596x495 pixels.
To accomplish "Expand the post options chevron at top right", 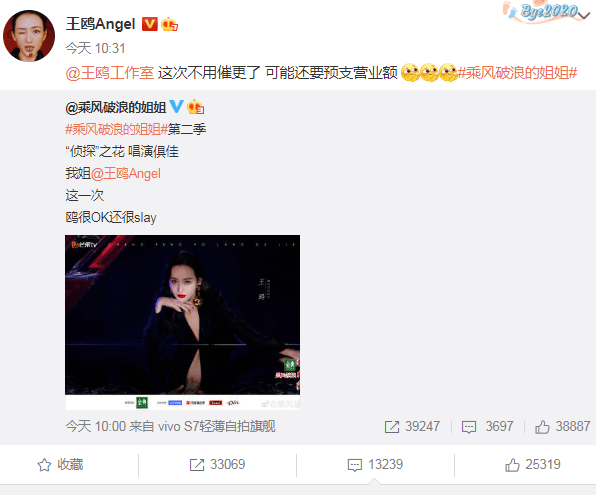I will pyautogui.click(x=584, y=15).
